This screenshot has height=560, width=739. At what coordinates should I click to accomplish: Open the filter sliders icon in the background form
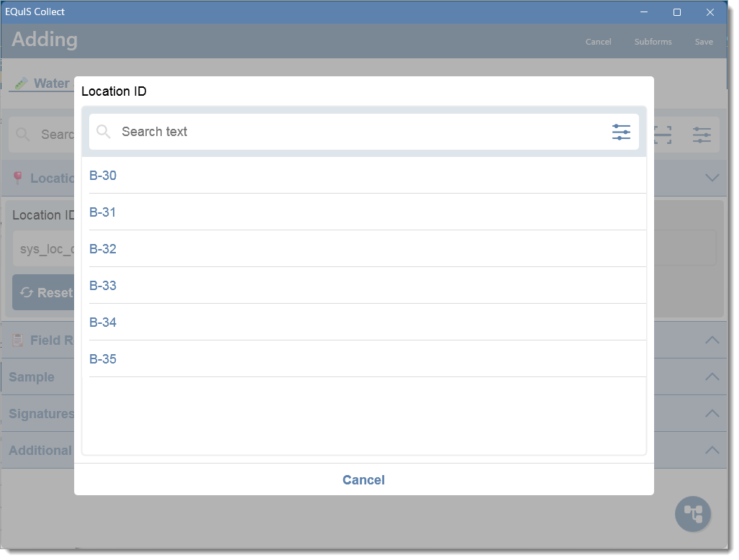(x=702, y=135)
